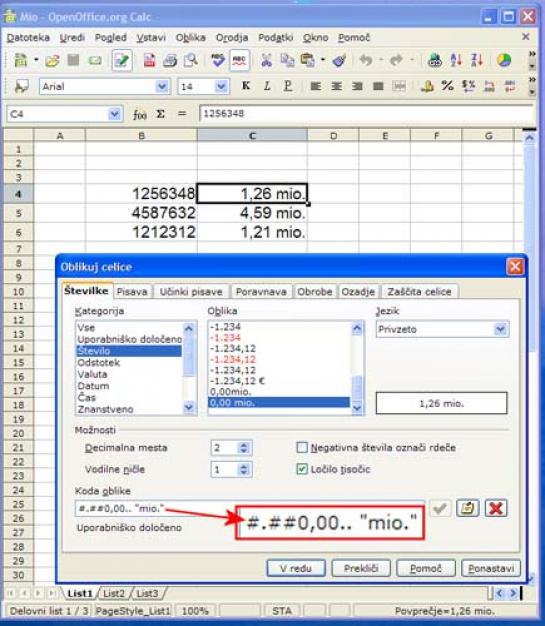Screen dimensions: 545x626
Task: Click the print icon in toolbar
Action: click(170, 61)
